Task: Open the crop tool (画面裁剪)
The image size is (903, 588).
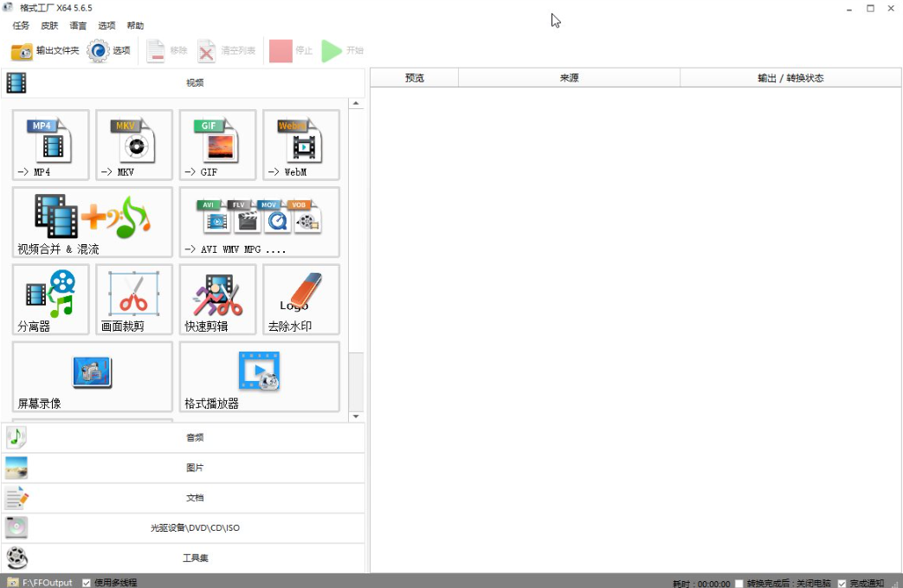Action: 134,299
